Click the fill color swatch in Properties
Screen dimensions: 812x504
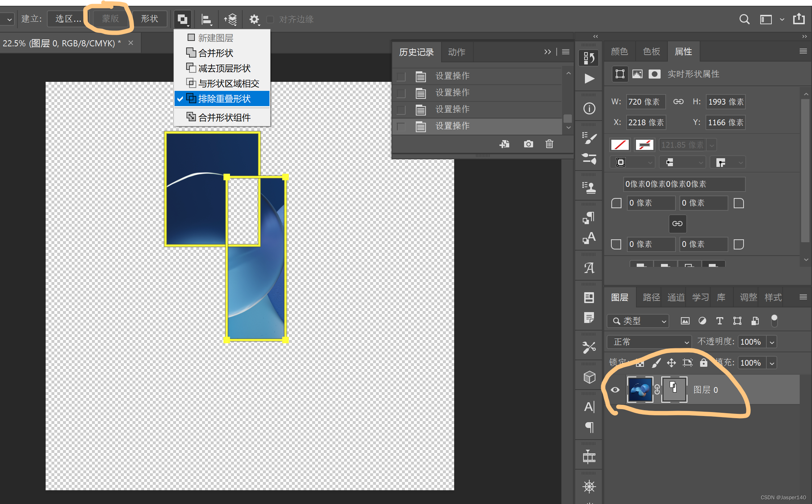620,145
